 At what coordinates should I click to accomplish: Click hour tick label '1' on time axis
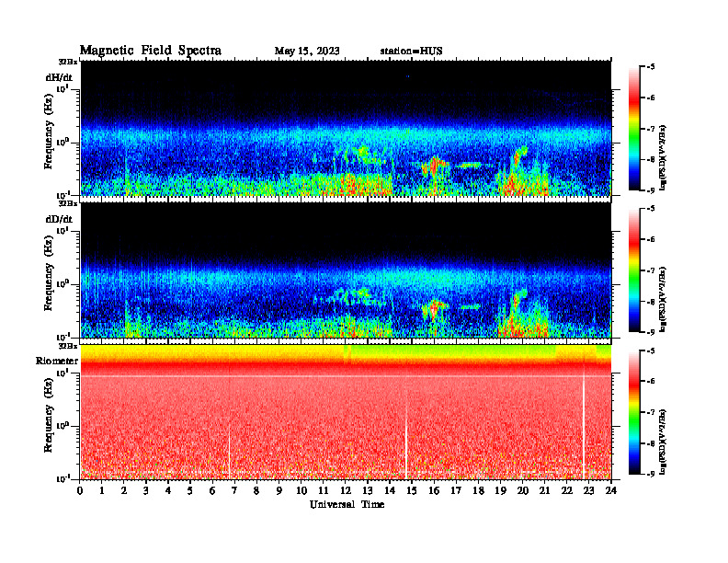pos(102,491)
